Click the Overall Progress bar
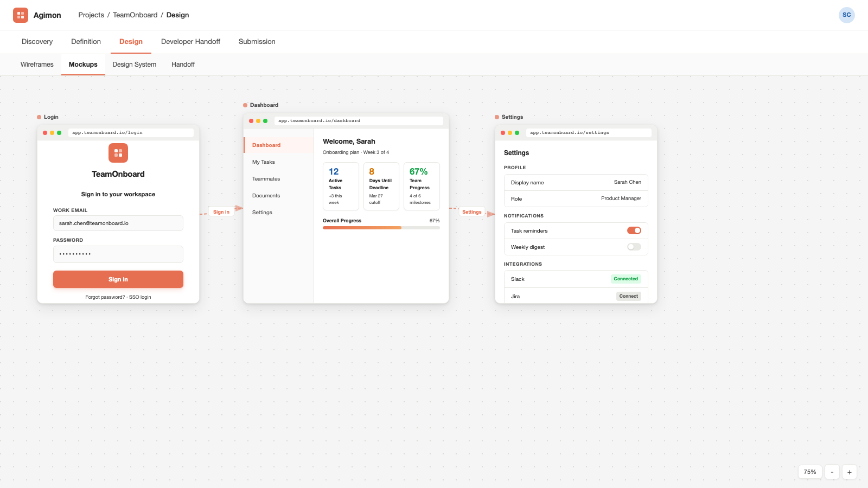The height and width of the screenshot is (488, 868). pos(381,228)
